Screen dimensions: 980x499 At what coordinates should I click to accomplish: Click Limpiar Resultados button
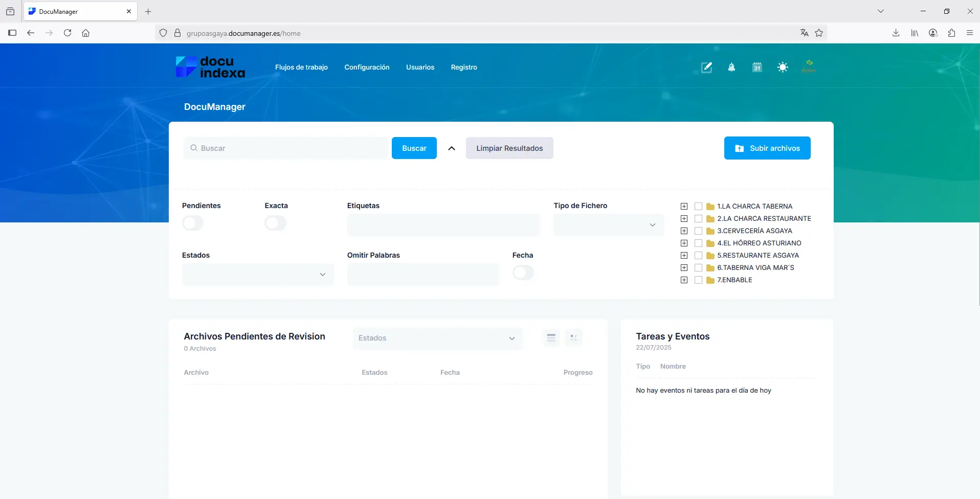pos(509,148)
